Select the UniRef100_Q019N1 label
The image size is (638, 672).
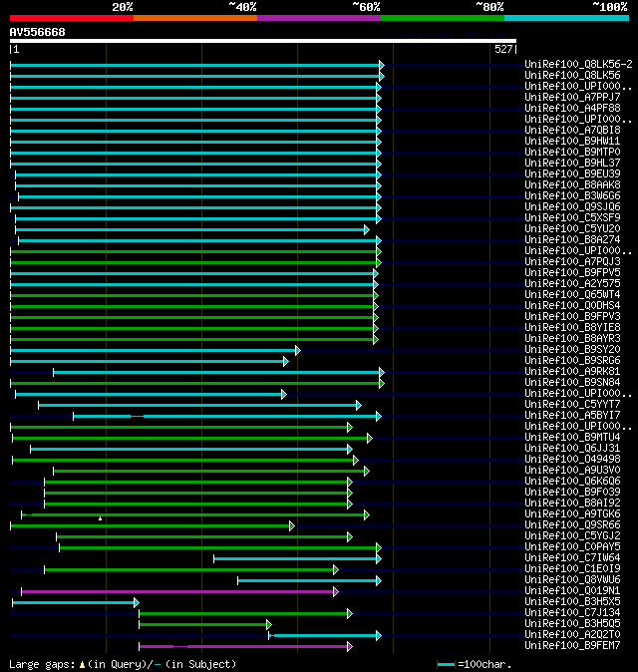572,591
